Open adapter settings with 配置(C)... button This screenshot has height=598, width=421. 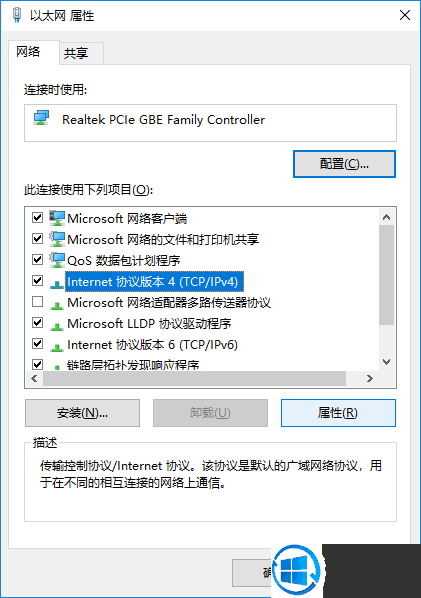344,164
